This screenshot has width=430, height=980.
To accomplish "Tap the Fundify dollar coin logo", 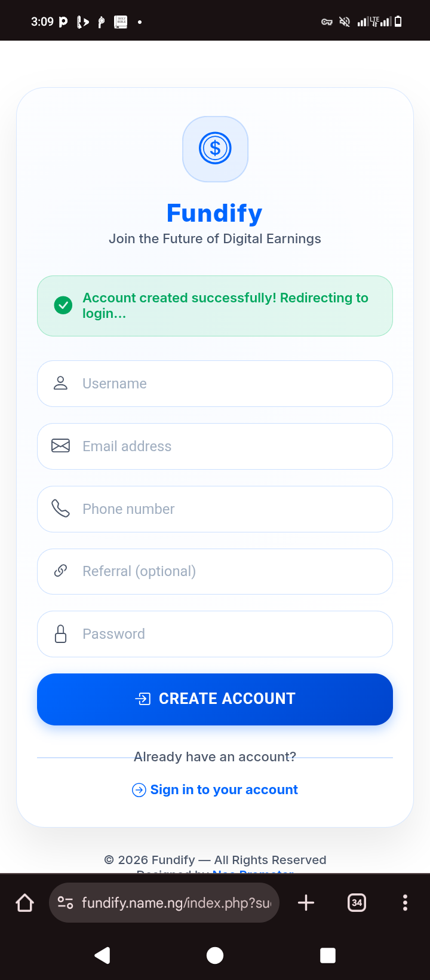I will click(x=215, y=149).
